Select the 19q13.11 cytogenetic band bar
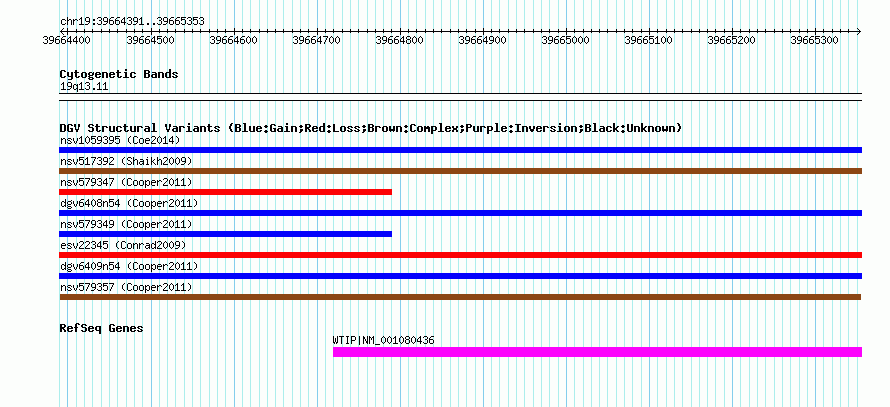 tap(460, 97)
